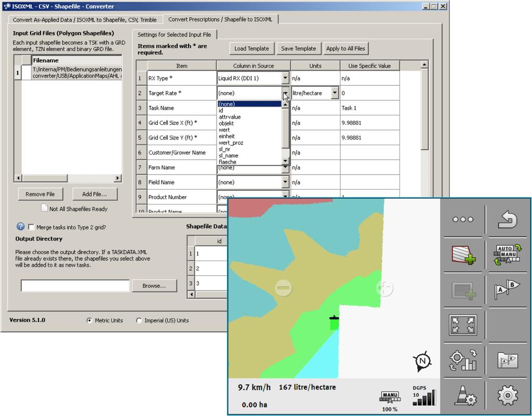Open the litre/hectare units dropdown
The width and height of the screenshot is (532, 416).
pyautogui.click(x=335, y=93)
